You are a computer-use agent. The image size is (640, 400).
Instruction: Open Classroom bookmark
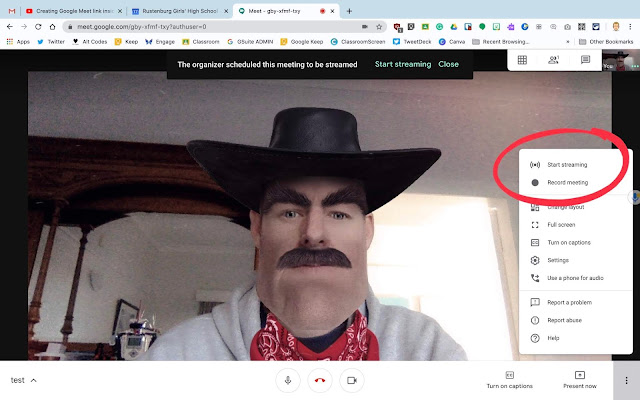tap(201, 42)
